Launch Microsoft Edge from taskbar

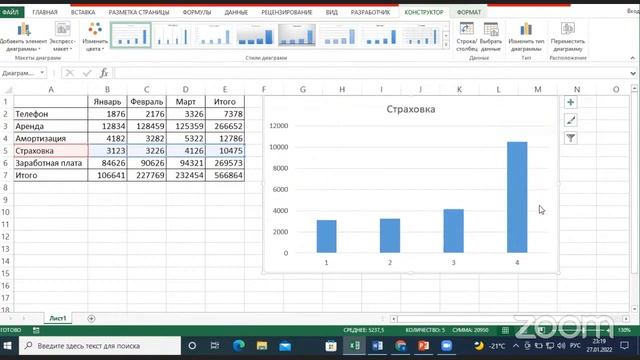tap(239, 346)
